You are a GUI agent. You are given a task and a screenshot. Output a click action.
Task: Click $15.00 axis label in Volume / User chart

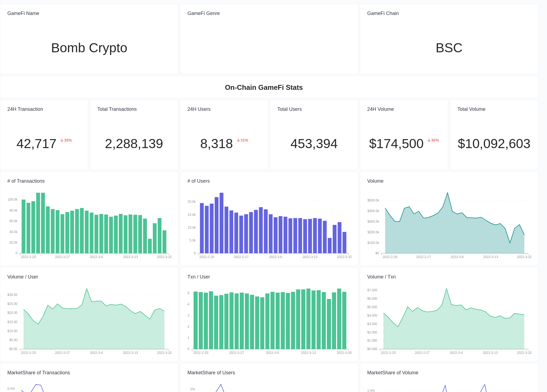(12, 322)
